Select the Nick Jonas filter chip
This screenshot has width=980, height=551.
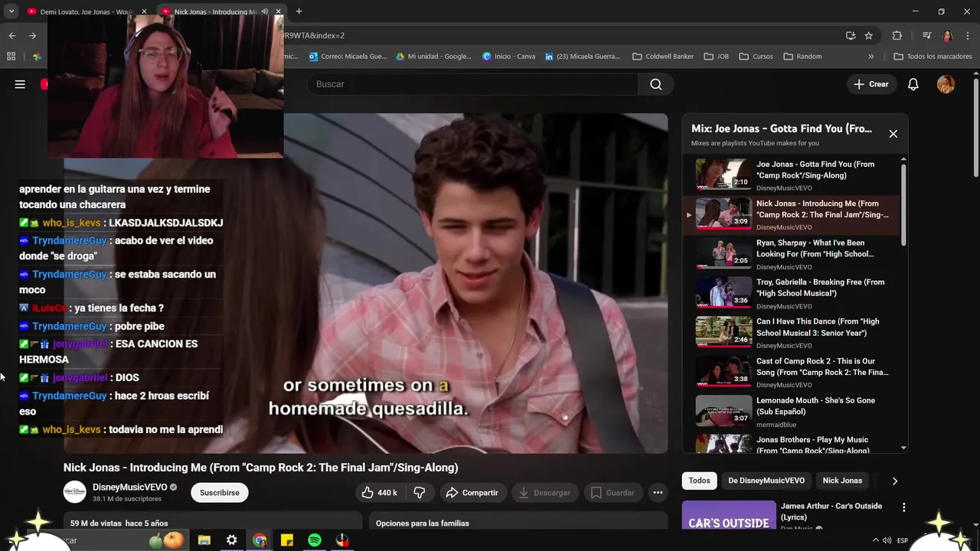[842, 481]
